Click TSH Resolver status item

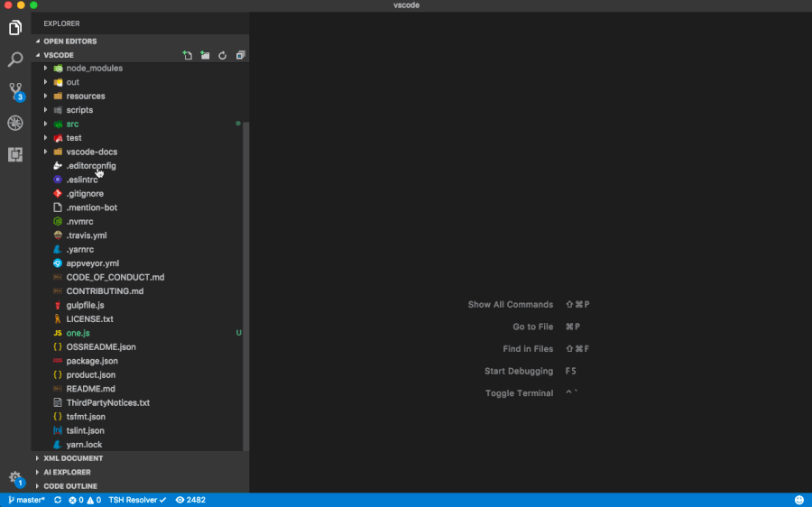137,500
